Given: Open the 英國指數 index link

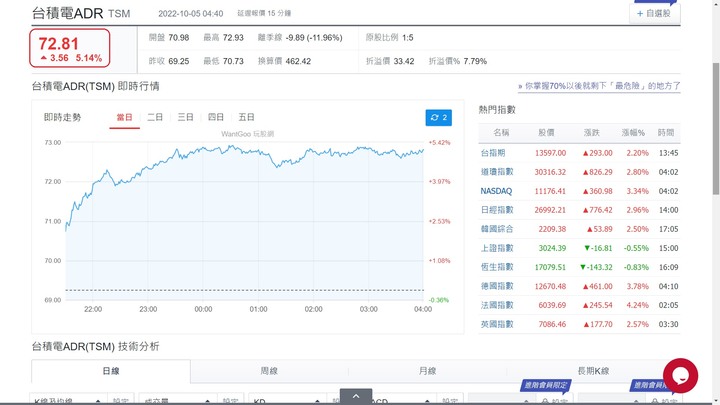Looking at the screenshot, I should tap(497, 324).
